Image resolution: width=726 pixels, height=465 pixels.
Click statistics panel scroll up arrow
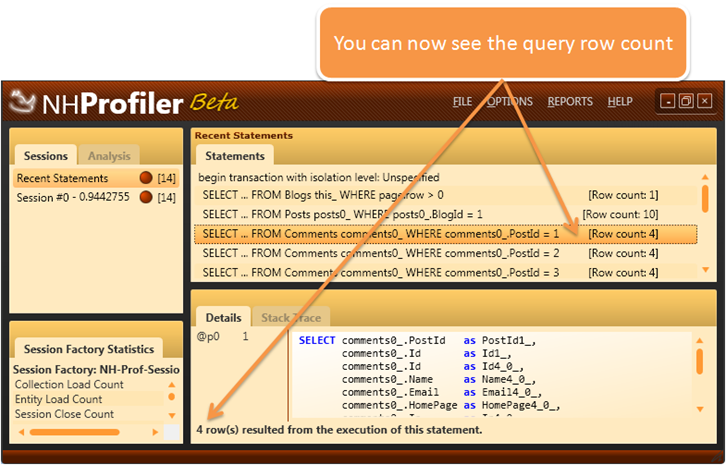[x=172, y=384]
